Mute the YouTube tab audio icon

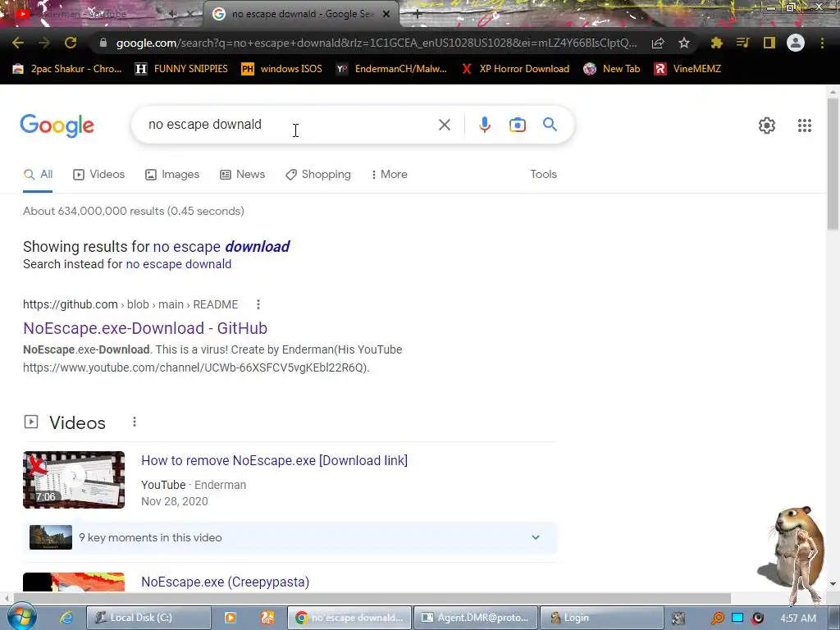pyautogui.click(x=173, y=14)
